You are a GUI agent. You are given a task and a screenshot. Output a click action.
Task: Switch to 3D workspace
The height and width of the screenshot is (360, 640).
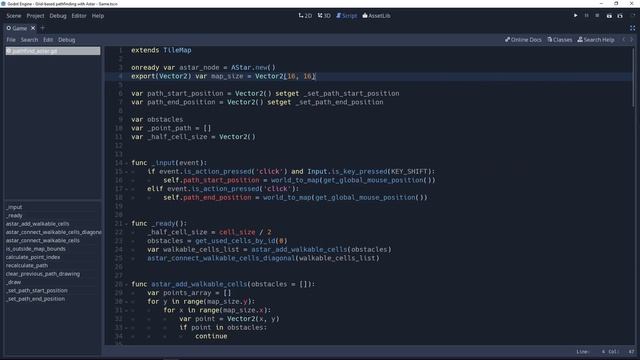(x=324, y=16)
